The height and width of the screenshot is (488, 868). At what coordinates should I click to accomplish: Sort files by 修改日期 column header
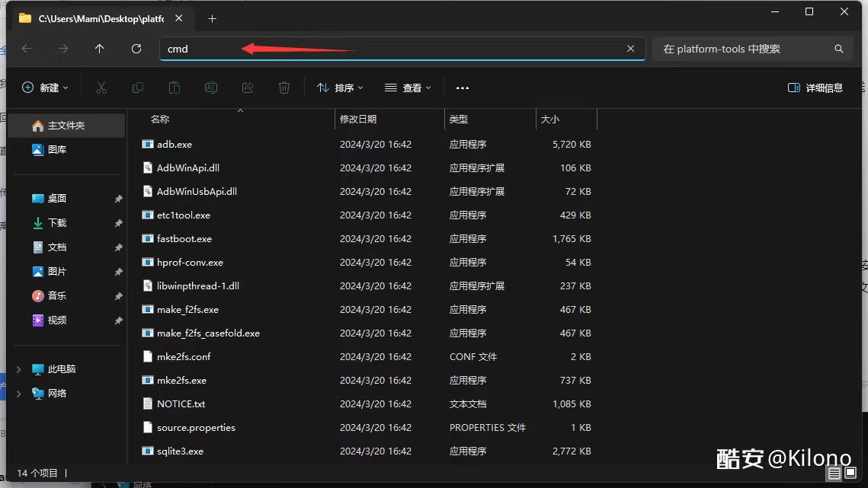click(358, 120)
